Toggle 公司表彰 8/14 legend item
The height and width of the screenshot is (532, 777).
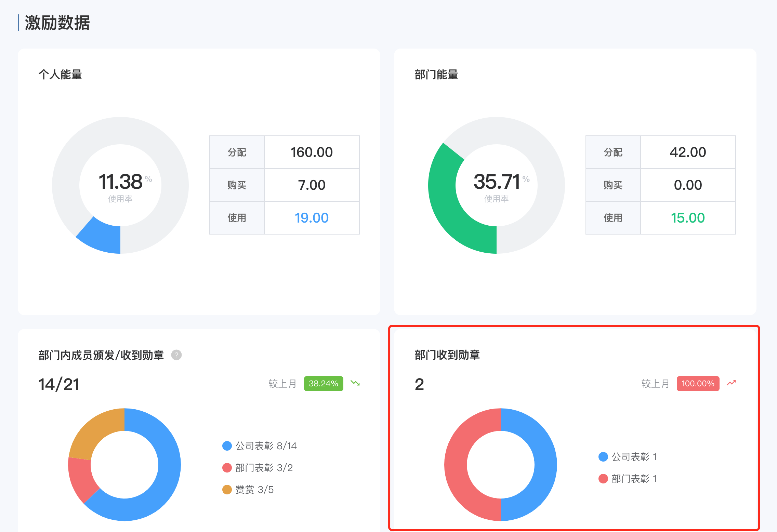[260, 446]
